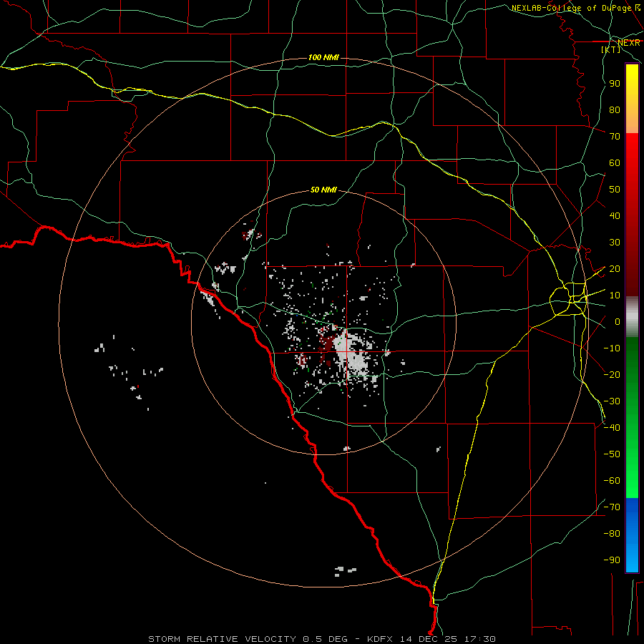Click the 20 value on the color scale

[615, 269]
